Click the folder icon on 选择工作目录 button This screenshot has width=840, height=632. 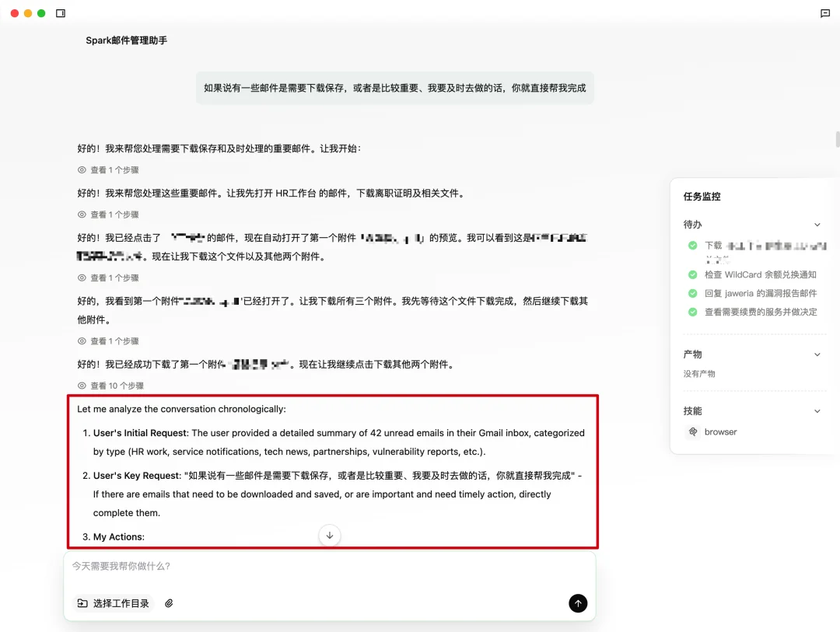click(83, 602)
